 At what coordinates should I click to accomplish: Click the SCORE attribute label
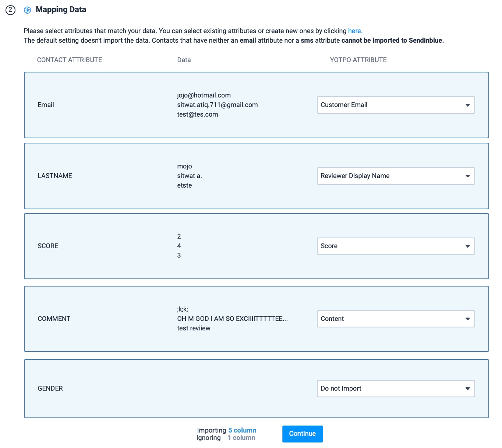click(x=48, y=246)
